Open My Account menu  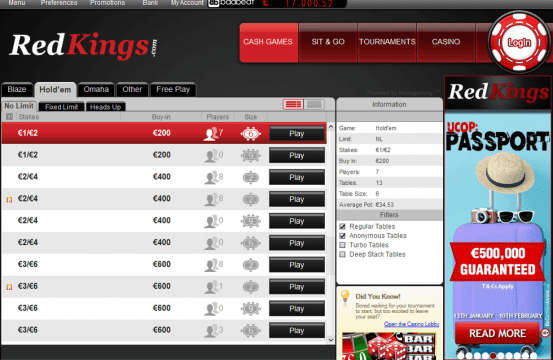tap(187, 3)
